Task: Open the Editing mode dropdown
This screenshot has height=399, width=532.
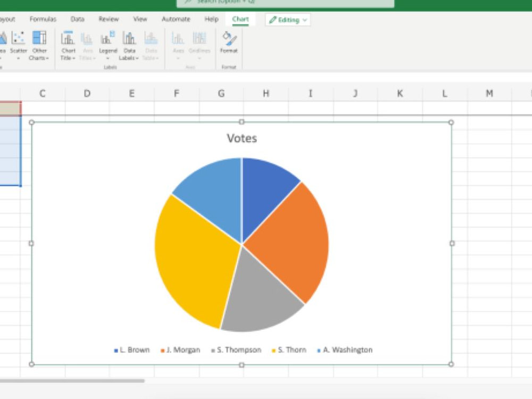Action: click(288, 20)
